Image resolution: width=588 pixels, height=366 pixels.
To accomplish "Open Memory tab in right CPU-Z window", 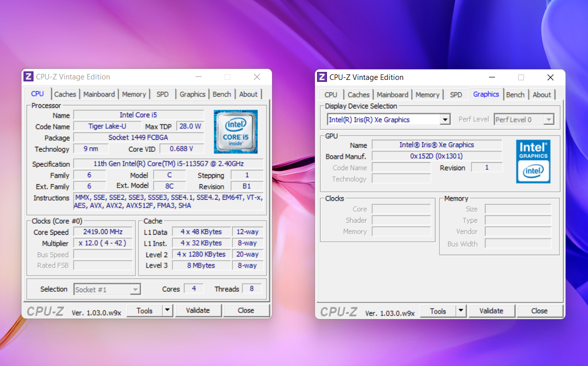I will 427,95.
